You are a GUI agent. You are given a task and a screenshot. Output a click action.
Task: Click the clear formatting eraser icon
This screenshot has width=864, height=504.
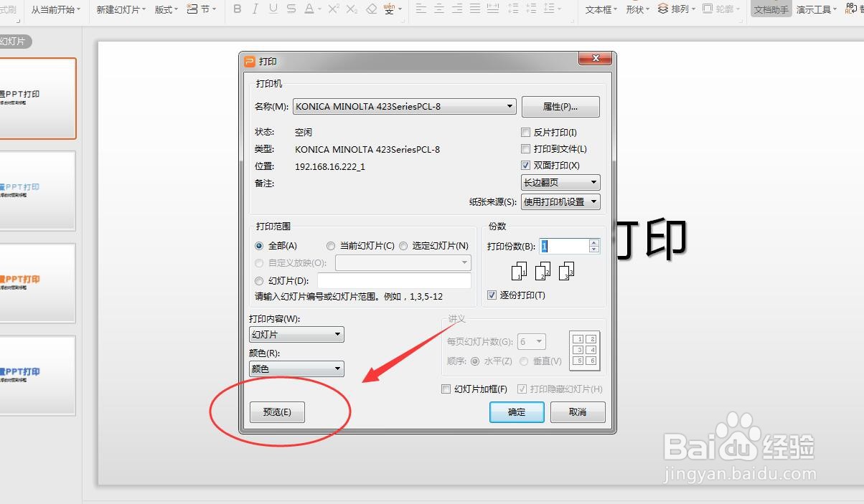tap(371, 9)
